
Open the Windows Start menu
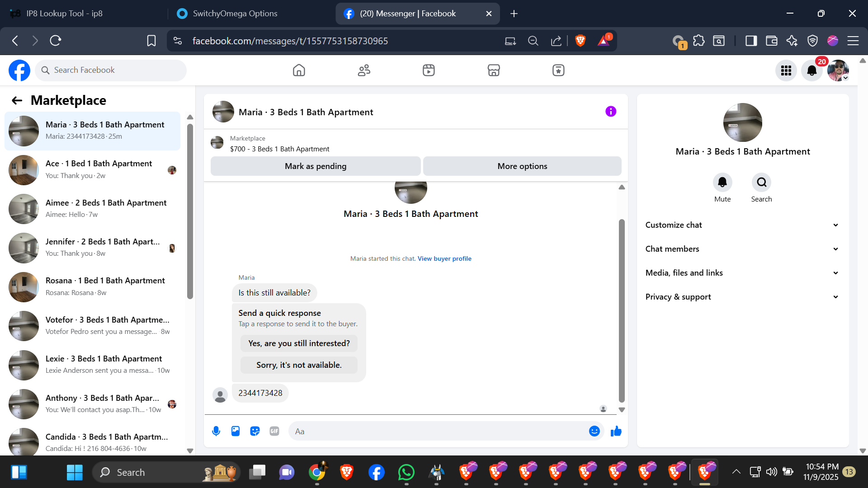(75, 472)
